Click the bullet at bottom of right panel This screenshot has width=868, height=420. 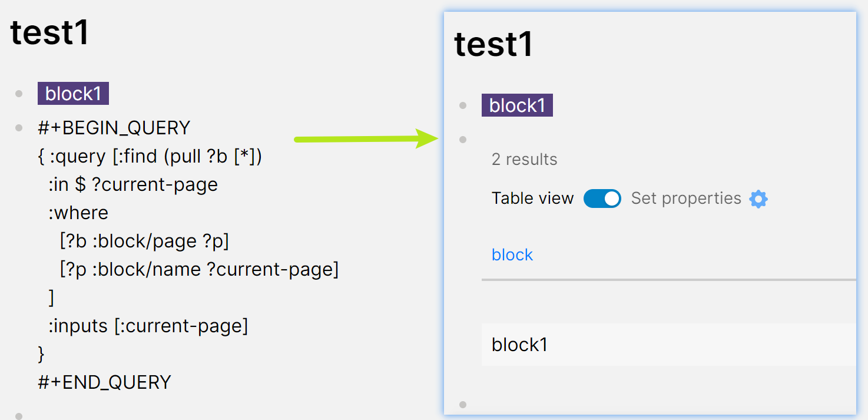point(463,404)
